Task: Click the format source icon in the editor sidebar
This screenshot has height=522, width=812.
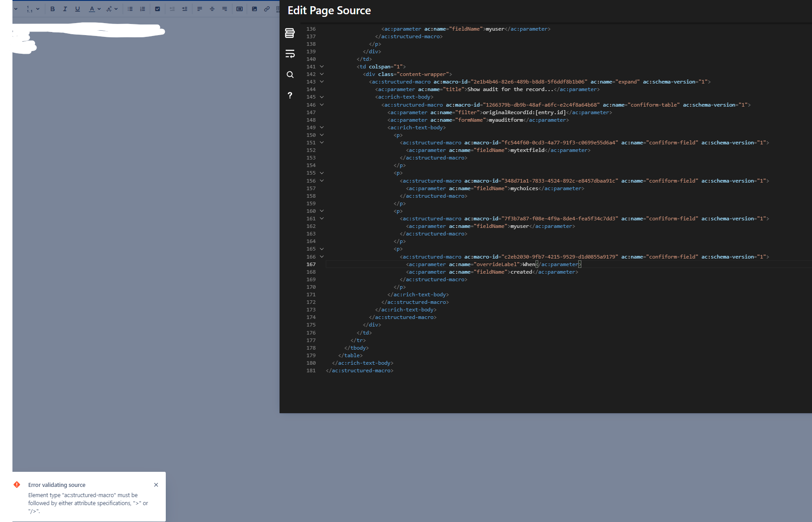Action: click(x=290, y=33)
